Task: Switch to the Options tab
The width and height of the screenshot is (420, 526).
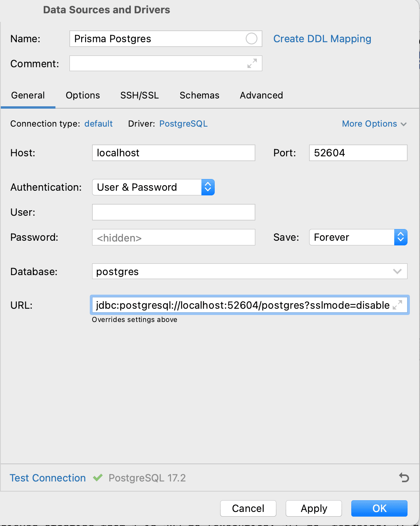Action: click(83, 95)
